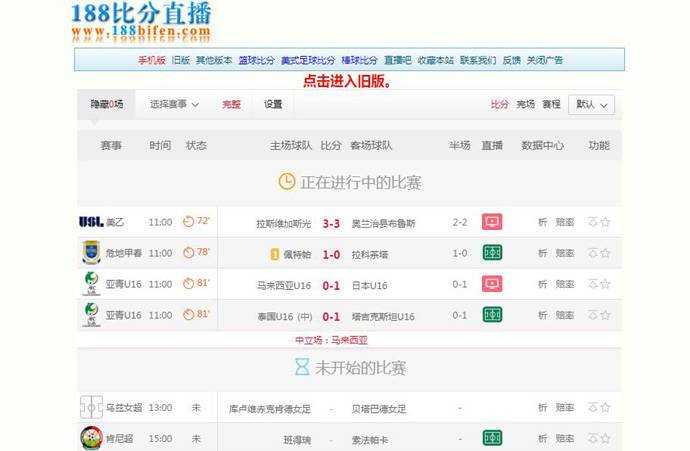Open the pink live video icon for 马来西亚U16 match
690x451 pixels.
click(492, 283)
